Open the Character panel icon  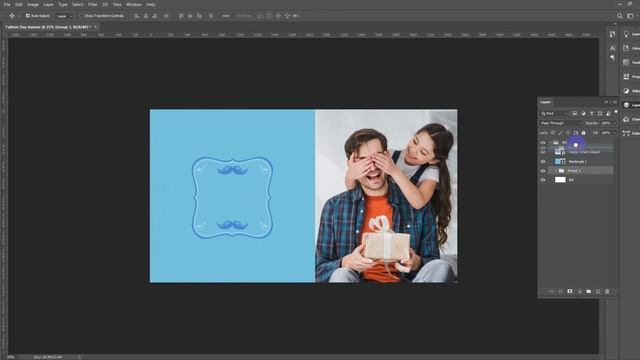612,48
